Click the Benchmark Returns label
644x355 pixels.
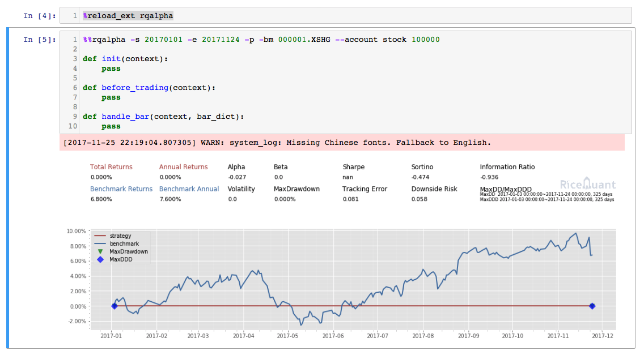121,189
